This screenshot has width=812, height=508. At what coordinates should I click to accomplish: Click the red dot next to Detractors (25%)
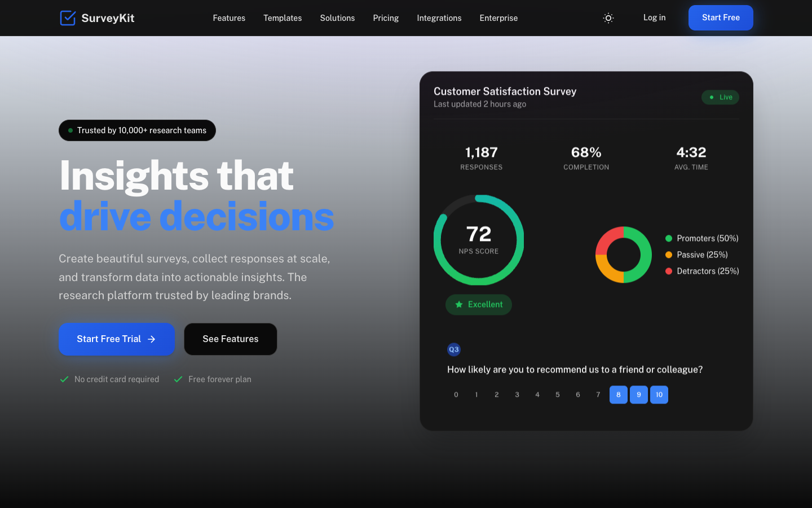(669, 271)
